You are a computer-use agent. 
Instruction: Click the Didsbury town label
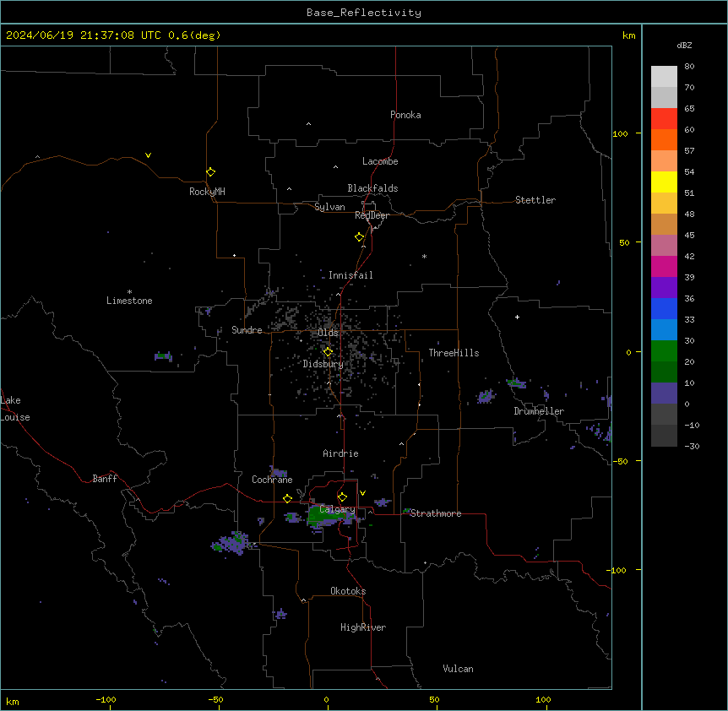(x=323, y=364)
